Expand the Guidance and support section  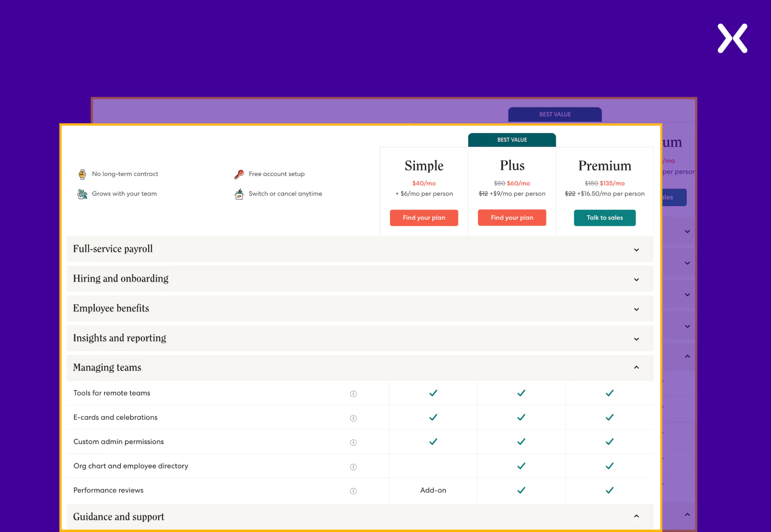(639, 515)
